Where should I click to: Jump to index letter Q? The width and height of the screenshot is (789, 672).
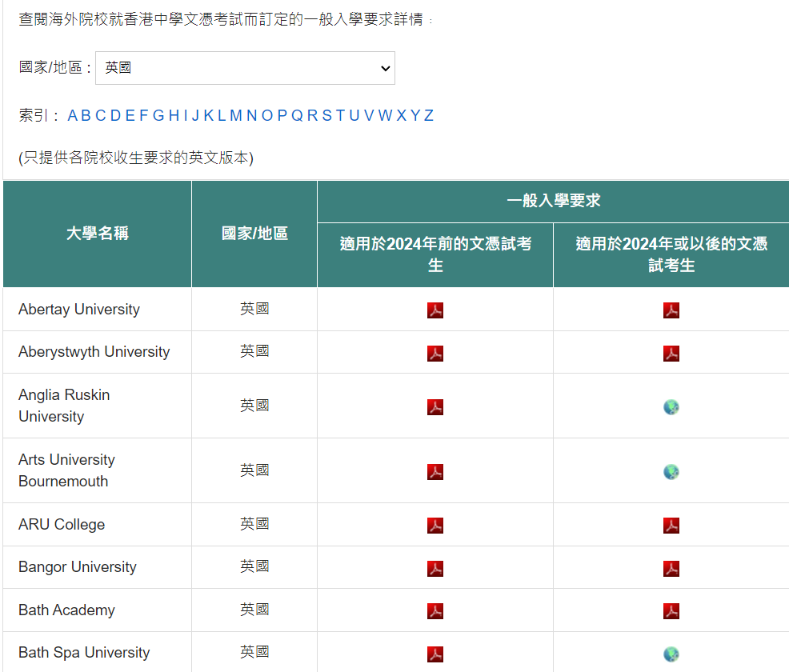298,116
